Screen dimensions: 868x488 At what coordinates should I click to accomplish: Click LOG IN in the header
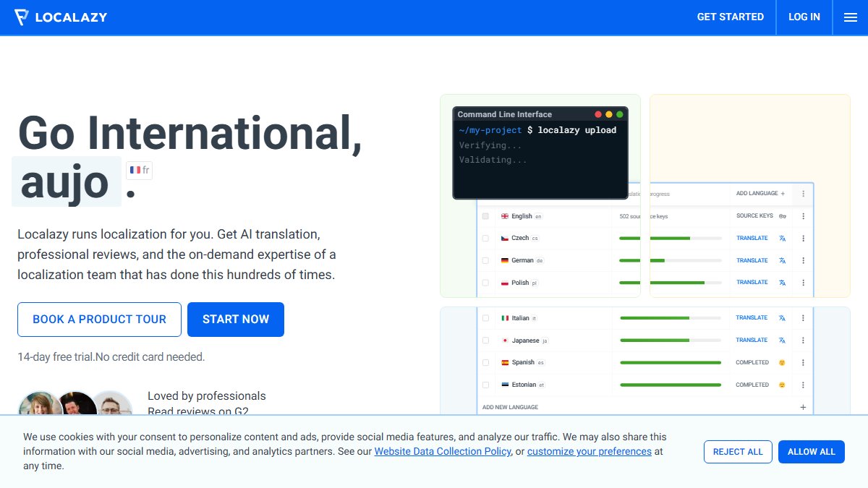[804, 17]
